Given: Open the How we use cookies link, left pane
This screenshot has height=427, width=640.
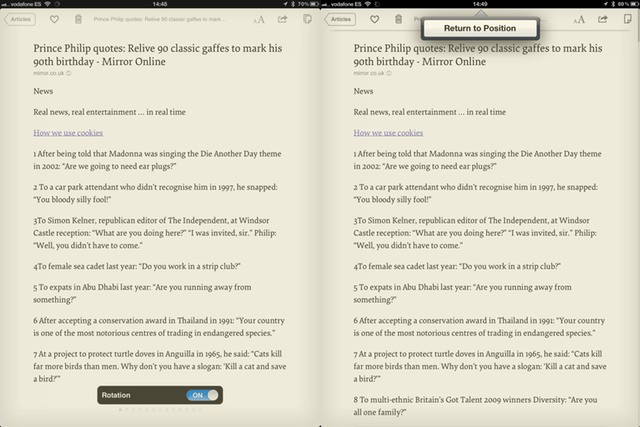Looking at the screenshot, I should point(68,133).
